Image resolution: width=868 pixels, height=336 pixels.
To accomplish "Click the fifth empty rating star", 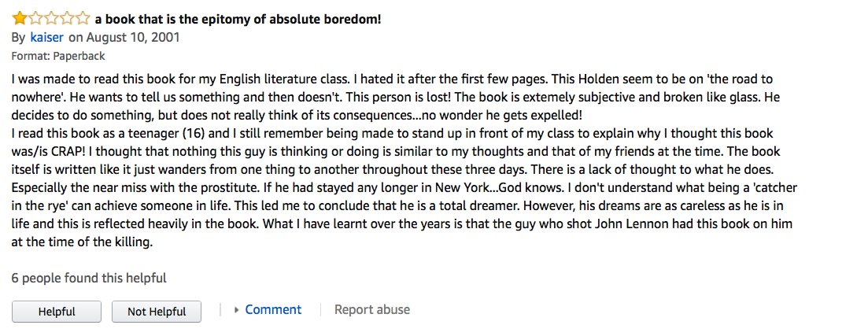I will coord(83,19).
